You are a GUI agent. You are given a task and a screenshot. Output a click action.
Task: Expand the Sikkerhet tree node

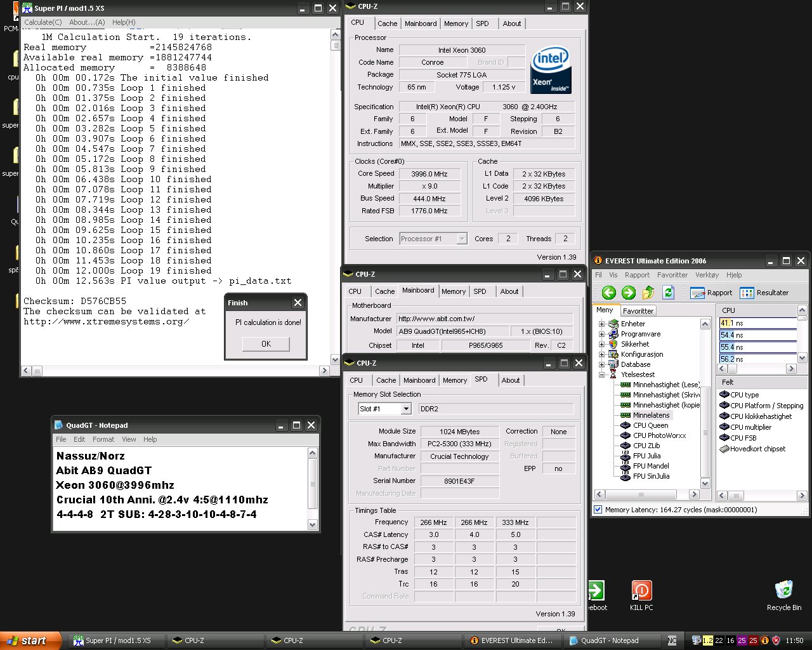[x=601, y=344]
